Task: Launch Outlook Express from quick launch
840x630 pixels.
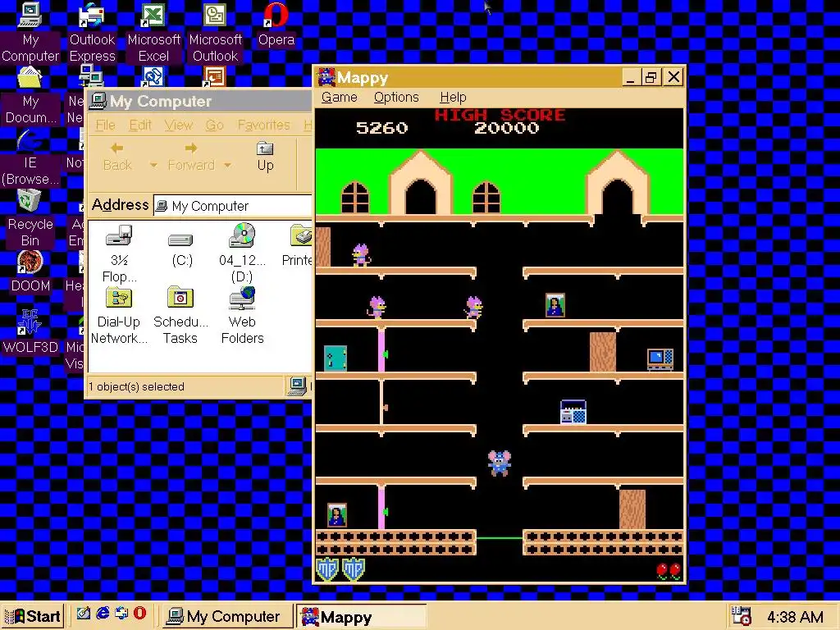Action: 121,613
